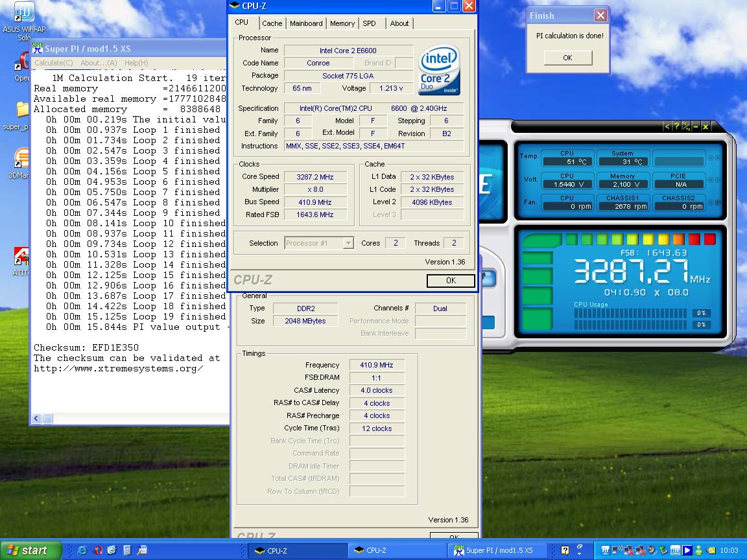Screen dimensions: 747x560
Task: Open the AI Suite tray icon
Action: [606, 550]
